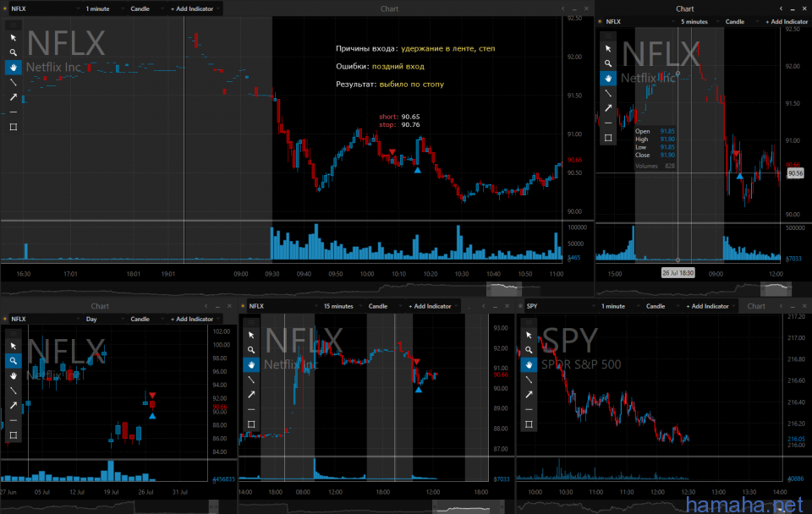Click the yellow text 'поздний вход'
Image resolution: width=812 pixels, height=514 pixels.
(398, 66)
